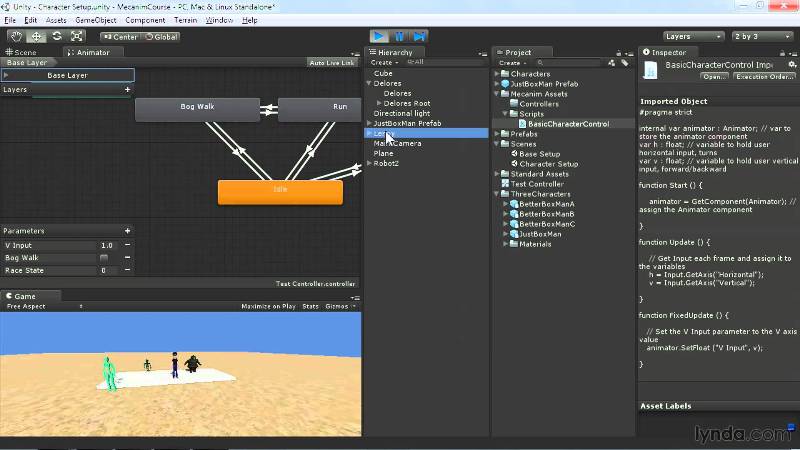This screenshot has width=800, height=450.
Task: Toggle the Global handle rotation button
Action: click(161, 37)
